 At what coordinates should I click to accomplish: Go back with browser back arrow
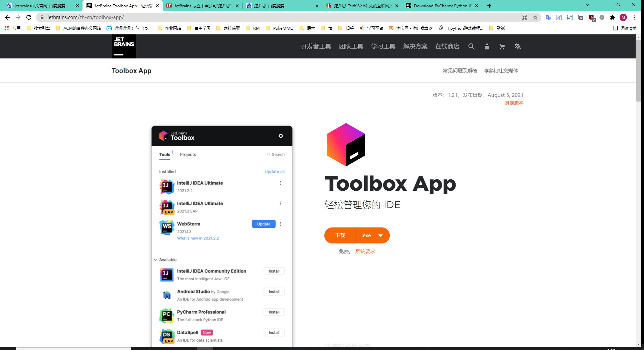pos(7,17)
